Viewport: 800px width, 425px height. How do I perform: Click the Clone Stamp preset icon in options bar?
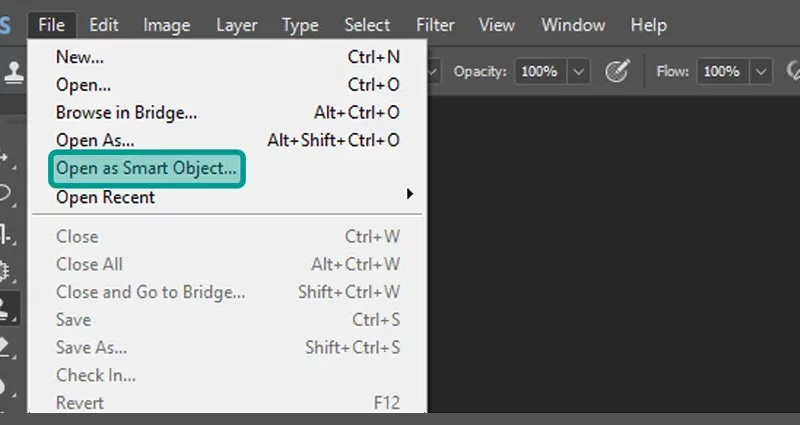point(14,71)
